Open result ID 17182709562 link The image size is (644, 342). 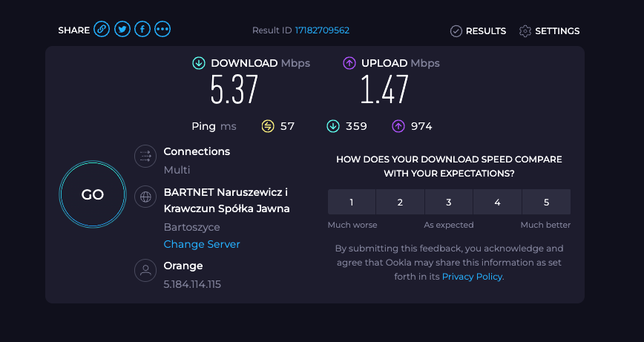tap(322, 30)
